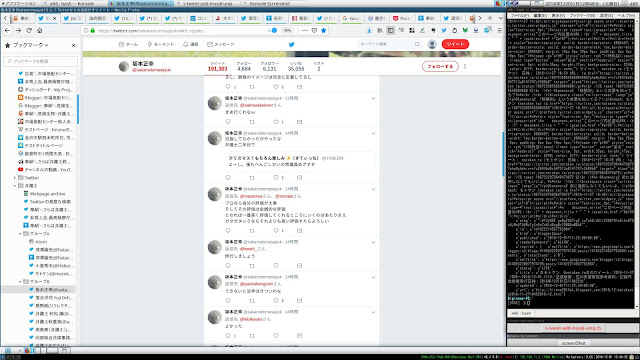
Task: Click the Firefox forward arrow
Action: click(x=18, y=31)
